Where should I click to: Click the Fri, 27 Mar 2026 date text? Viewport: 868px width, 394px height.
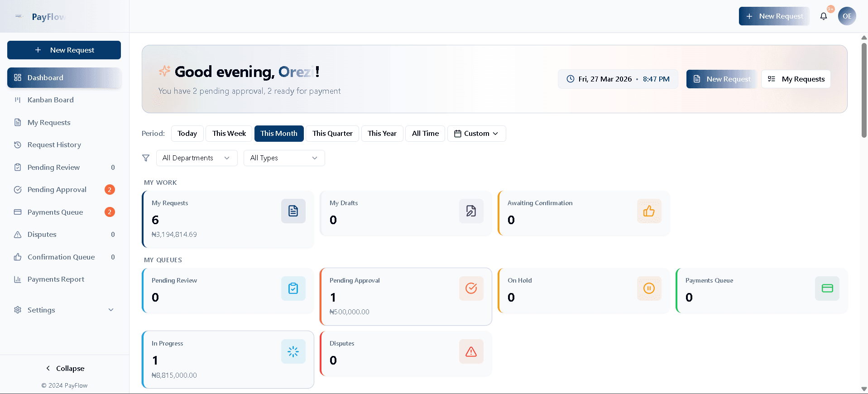[x=605, y=79]
